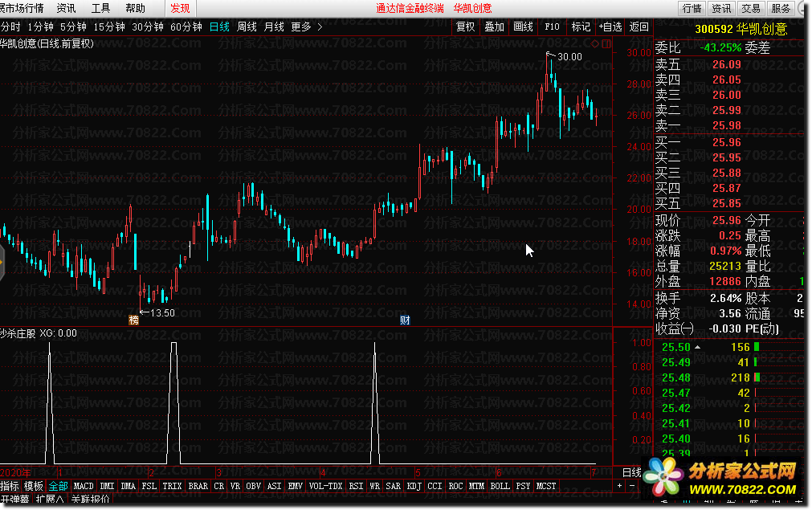Expand the 更多 periods chevron
The image size is (812, 510).
(320, 27)
